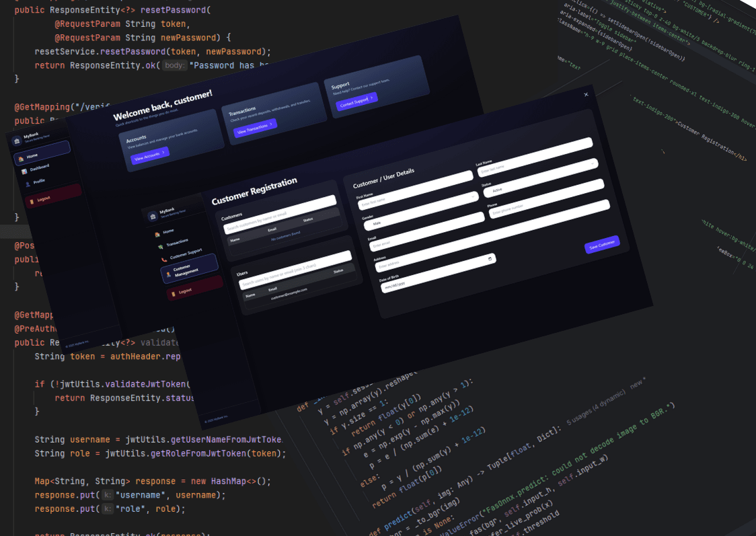The width and height of the screenshot is (756, 536).
Task: Click the MyBank logo above Customer Management sidebar
Action: click(153, 216)
